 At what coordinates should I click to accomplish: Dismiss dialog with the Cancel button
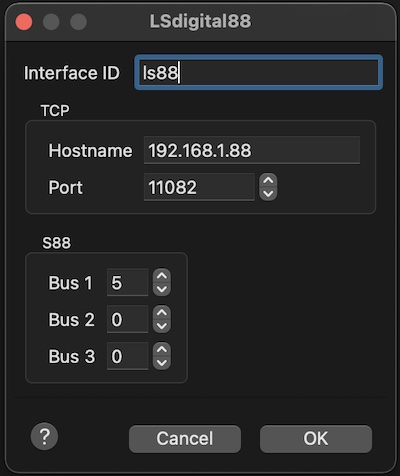click(x=185, y=438)
